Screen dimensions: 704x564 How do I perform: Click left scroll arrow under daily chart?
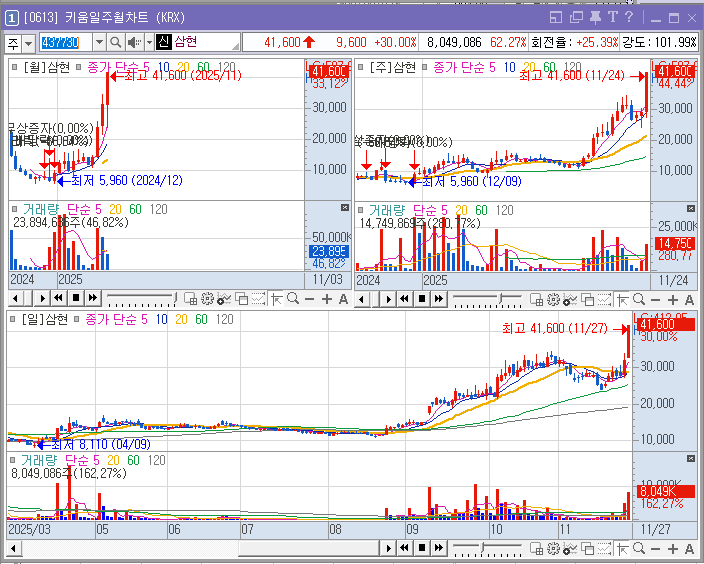pyautogui.click(x=13, y=548)
